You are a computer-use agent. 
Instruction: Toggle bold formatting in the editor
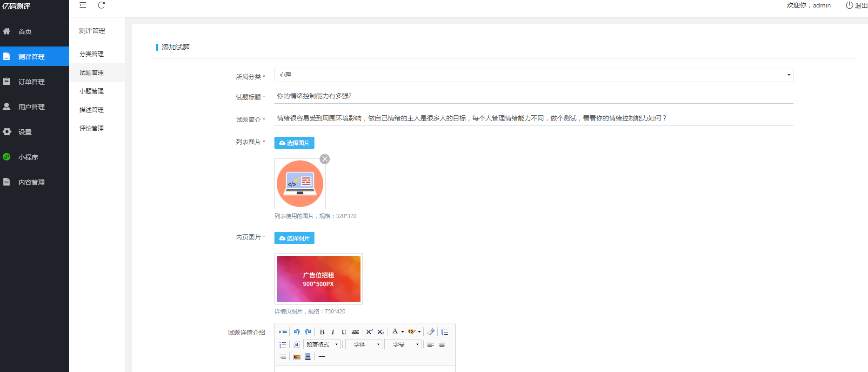(322, 332)
